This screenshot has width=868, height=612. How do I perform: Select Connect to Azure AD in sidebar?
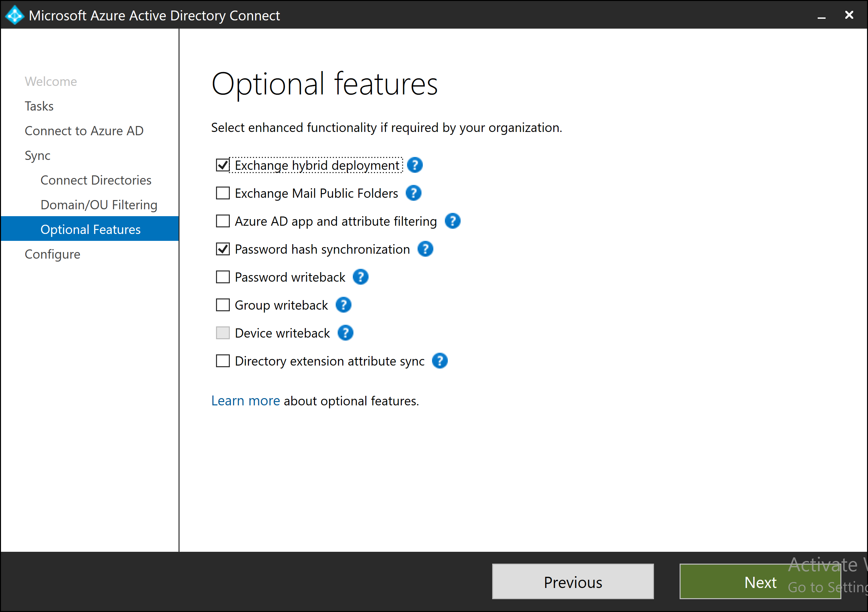84,131
